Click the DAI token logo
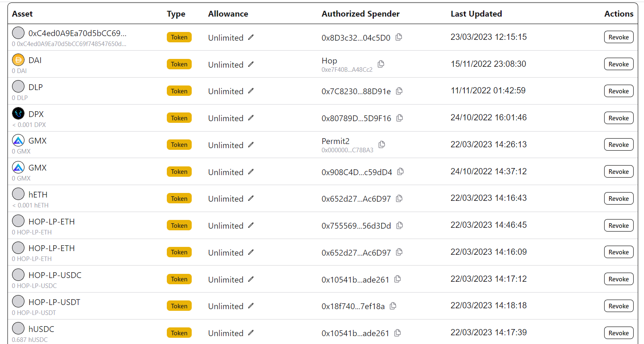The height and width of the screenshot is (344, 644). [18, 60]
